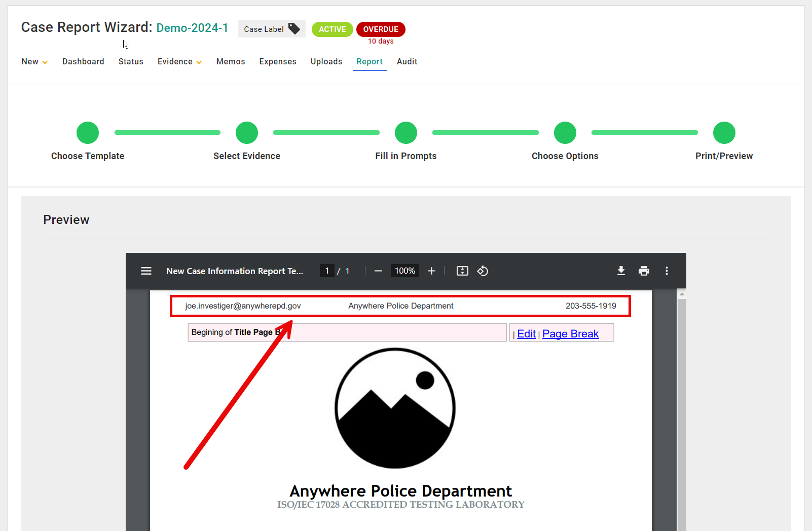Viewport: 812px width, 531px height.
Task: Click the Case Label button
Action: tap(272, 29)
